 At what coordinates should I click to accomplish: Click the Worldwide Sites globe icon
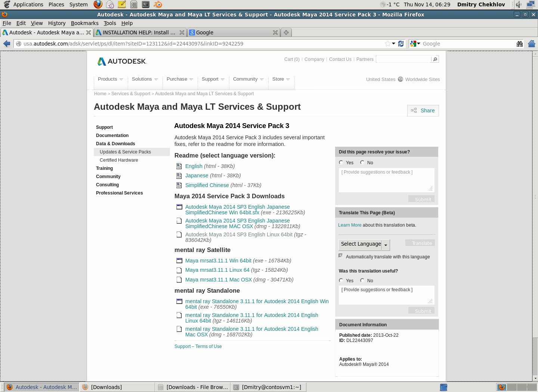[x=401, y=79]
